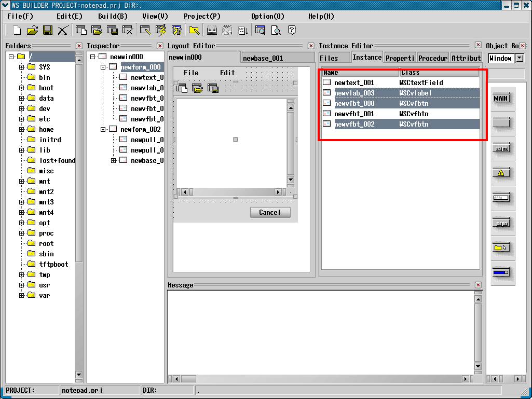Click the Message panel scroll up arrow
532x399 pixels.
pyautogui.click(x=478, y=299)
